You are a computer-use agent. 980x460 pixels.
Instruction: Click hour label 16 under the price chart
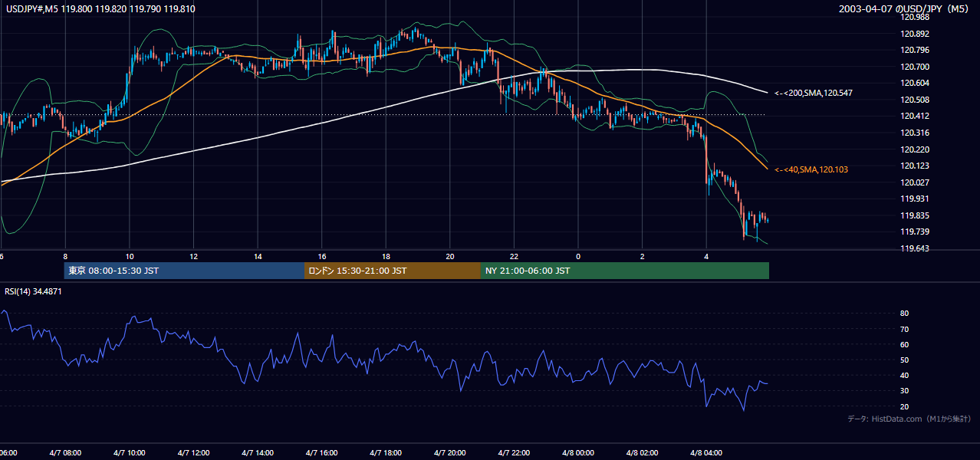coord(322,257)
